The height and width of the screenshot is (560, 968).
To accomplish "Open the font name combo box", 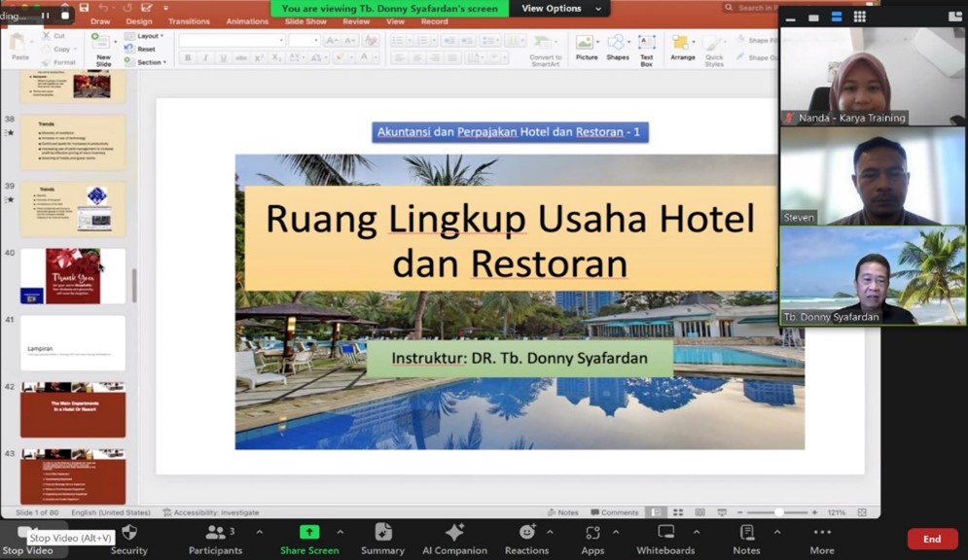I will point(233,40).
